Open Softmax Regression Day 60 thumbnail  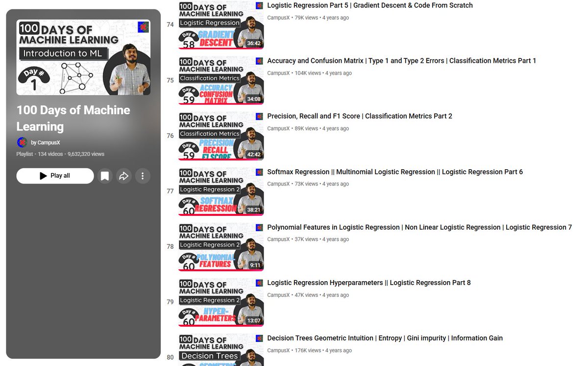[221, 191]
